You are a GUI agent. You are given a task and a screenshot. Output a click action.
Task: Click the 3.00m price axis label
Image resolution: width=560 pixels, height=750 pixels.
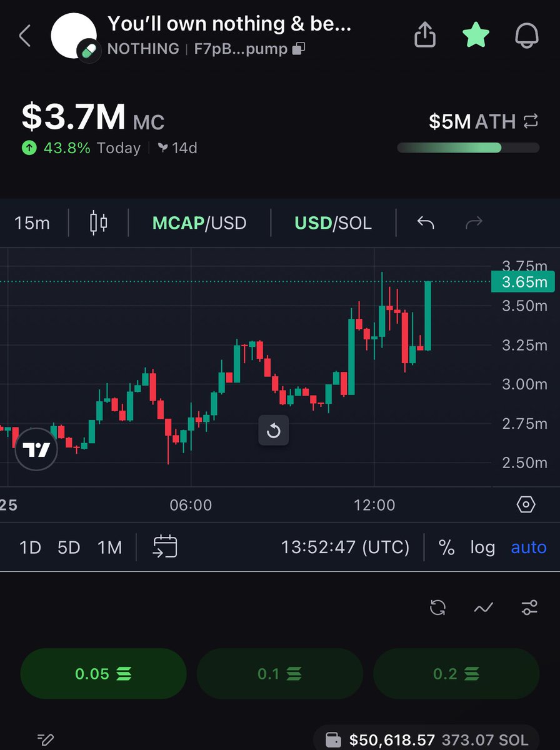click(524, 384)
